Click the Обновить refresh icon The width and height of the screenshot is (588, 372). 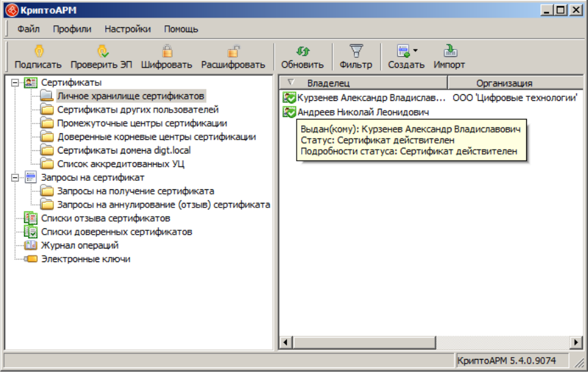coord(302,51)
